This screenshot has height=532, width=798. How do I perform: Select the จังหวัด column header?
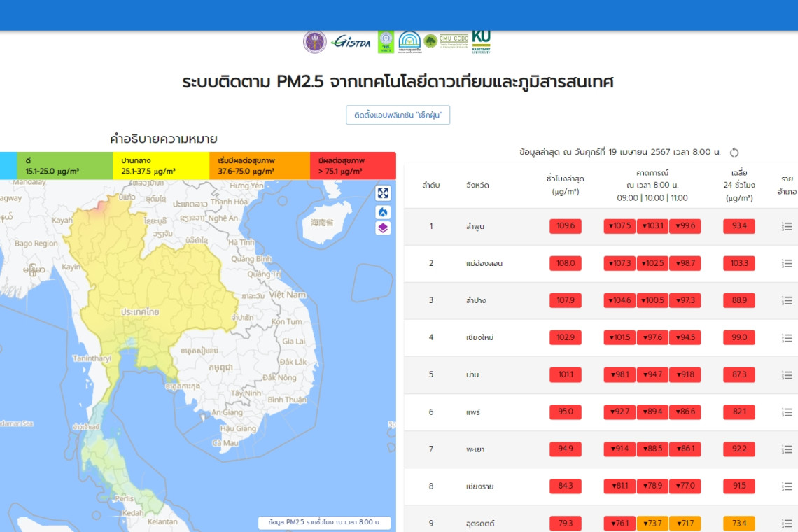477,185
